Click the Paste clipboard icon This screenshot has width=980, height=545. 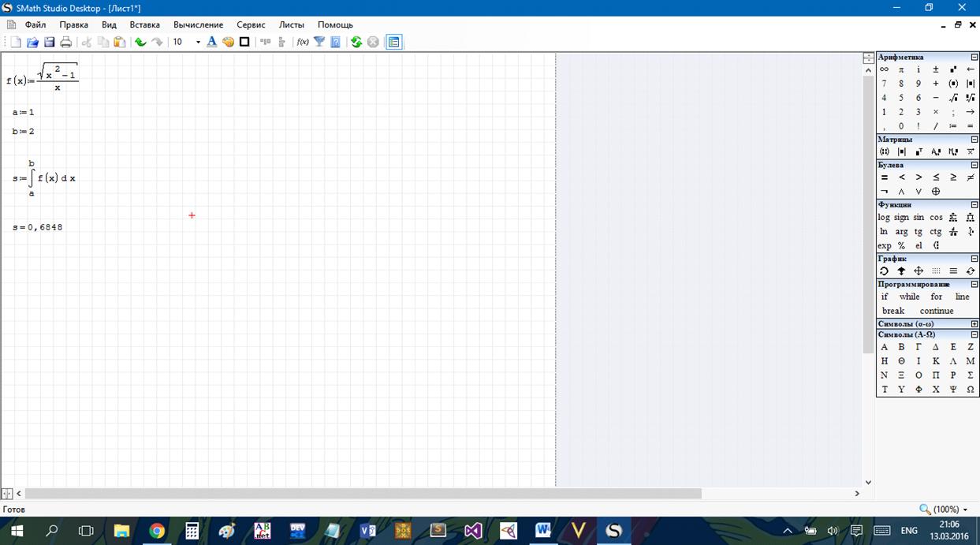click(119, 42)
